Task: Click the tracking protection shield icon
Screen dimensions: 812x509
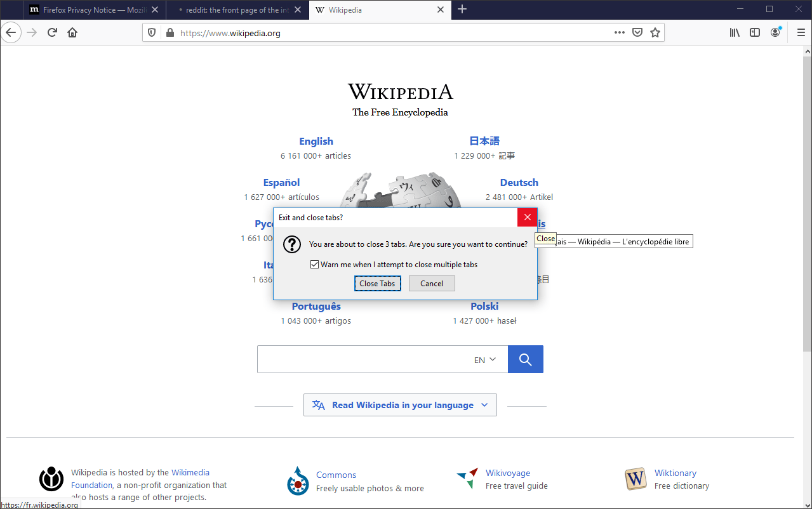Action: pos(152,32)
